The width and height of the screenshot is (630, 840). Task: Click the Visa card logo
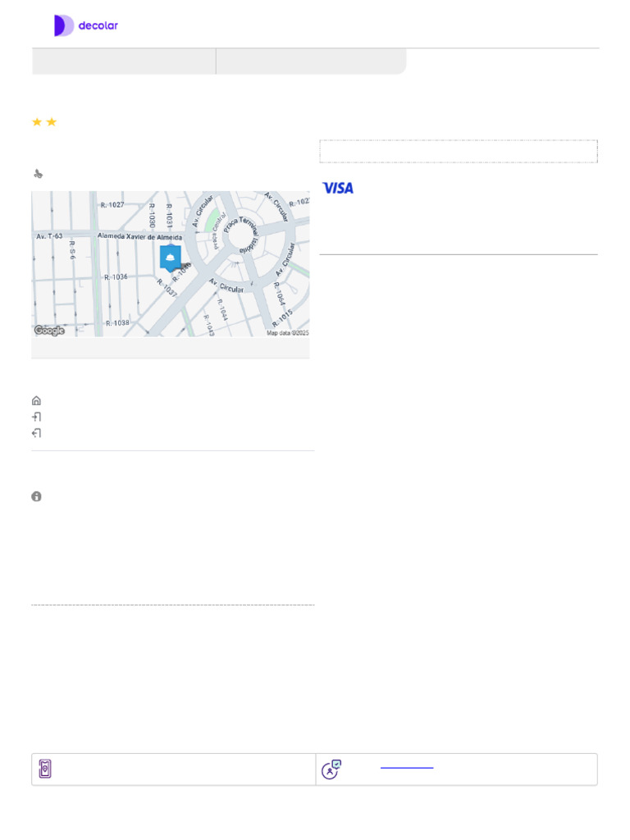click(x=337, y=188)
